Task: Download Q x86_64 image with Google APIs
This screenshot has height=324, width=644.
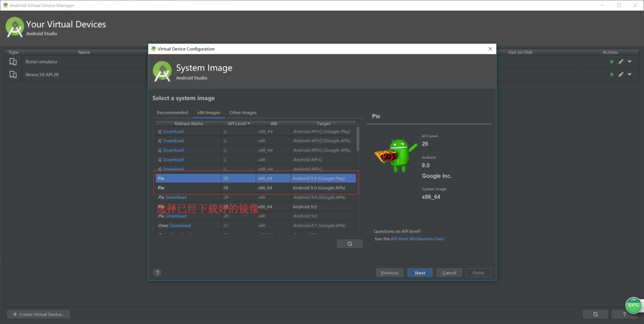Action: 173,150
